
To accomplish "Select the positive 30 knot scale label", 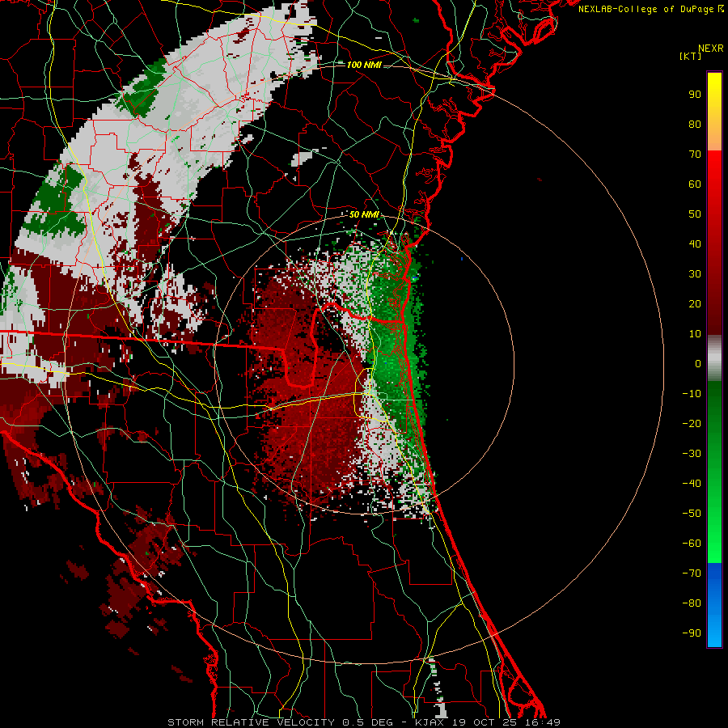I will 695,274.
